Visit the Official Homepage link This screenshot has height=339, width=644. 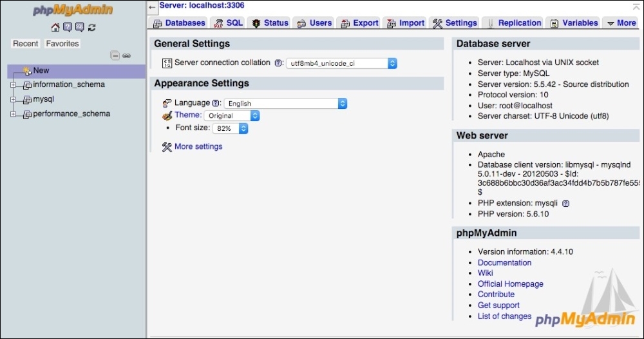510,284
